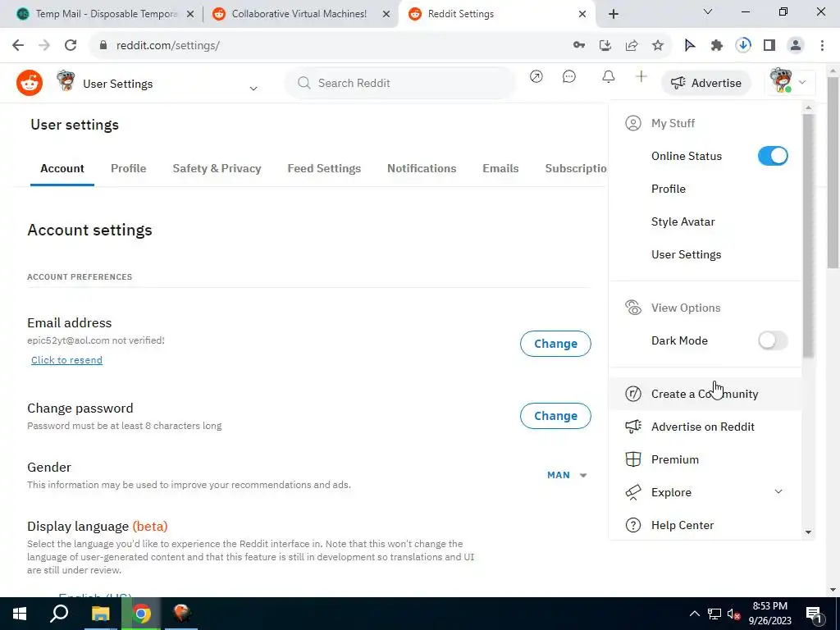Screen dimensions: 840x630
Task: Open the Chrome three-dot menu
Action: coord(822,45)
